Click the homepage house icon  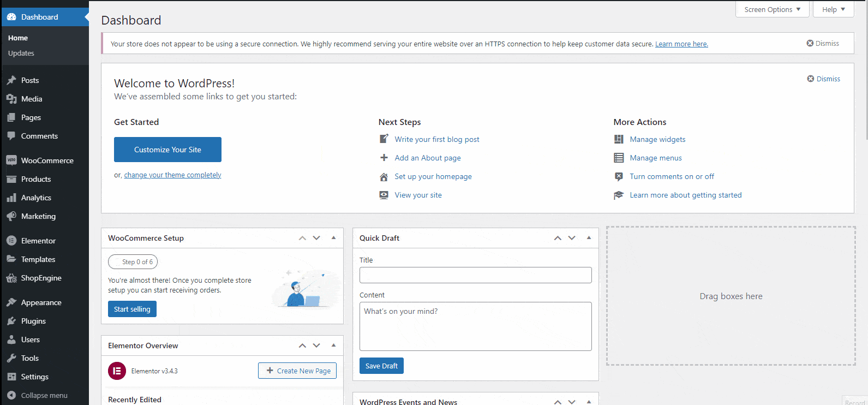click(x=384, y=176)
